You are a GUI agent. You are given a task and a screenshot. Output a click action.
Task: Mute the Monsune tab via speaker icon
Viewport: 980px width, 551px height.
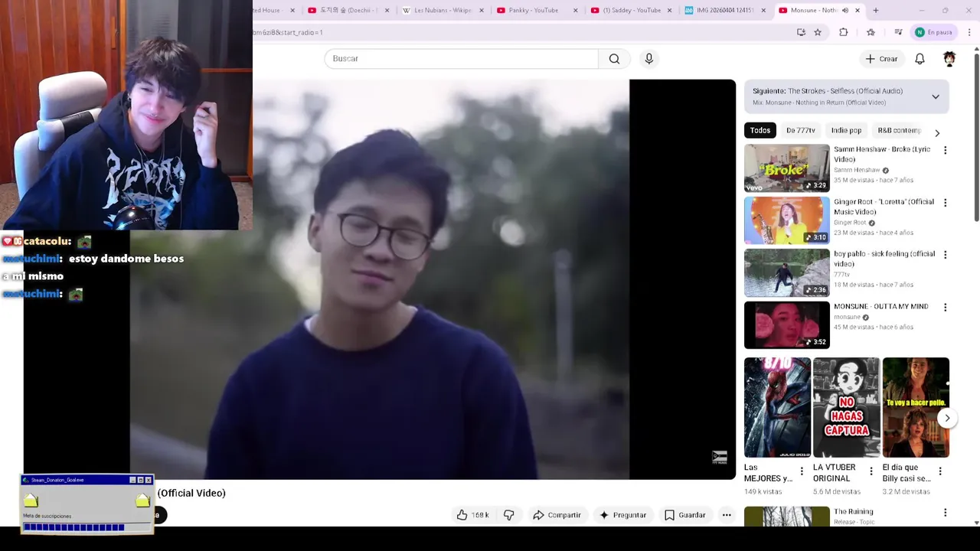(845, 10)
